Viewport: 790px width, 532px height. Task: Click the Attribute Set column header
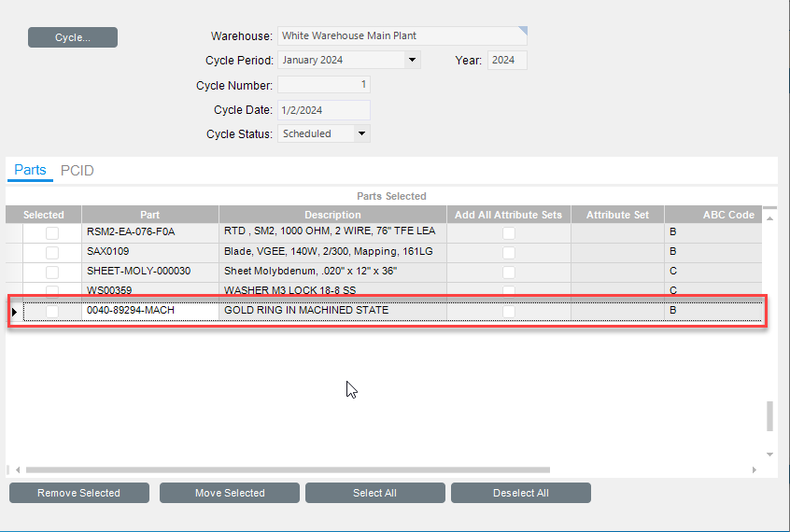[617, 215]
